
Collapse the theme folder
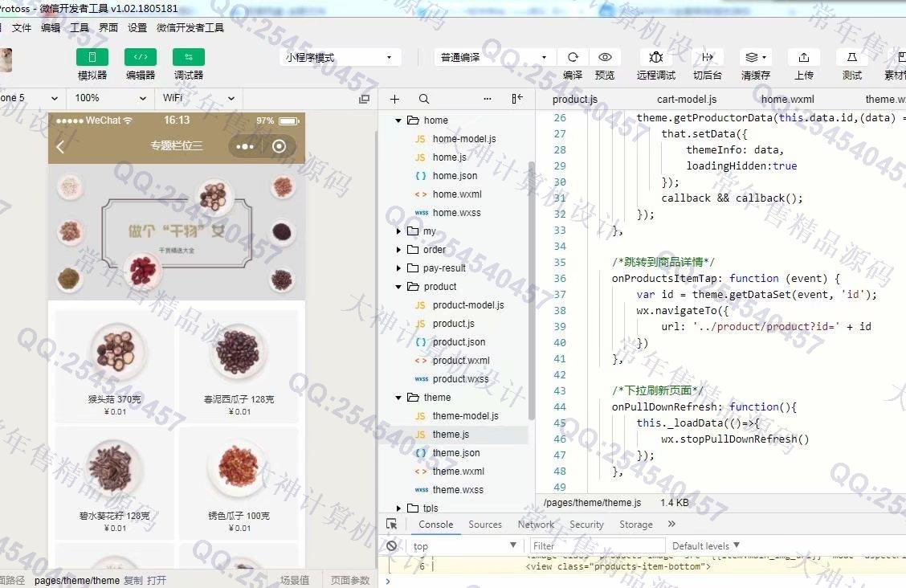398,398
